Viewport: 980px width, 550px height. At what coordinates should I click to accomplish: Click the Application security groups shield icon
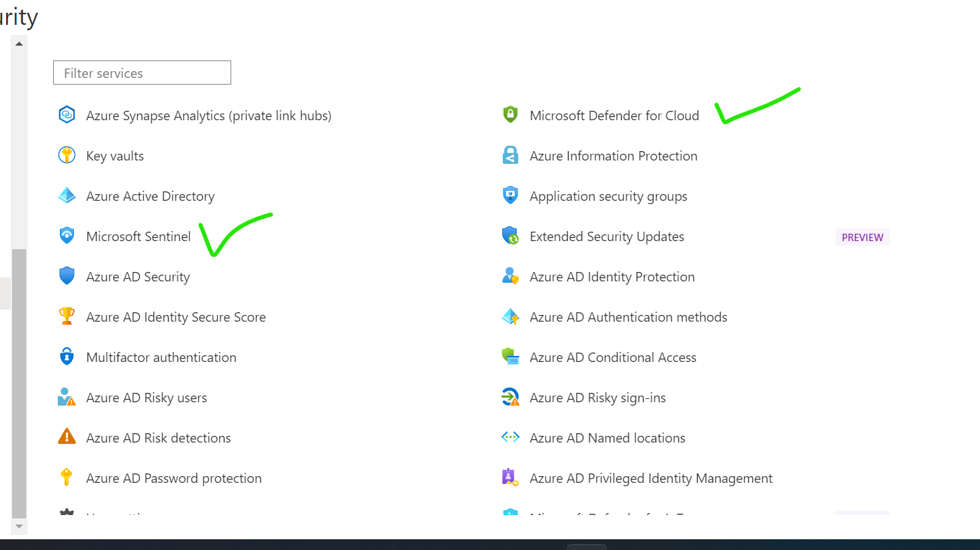[510, 195]
